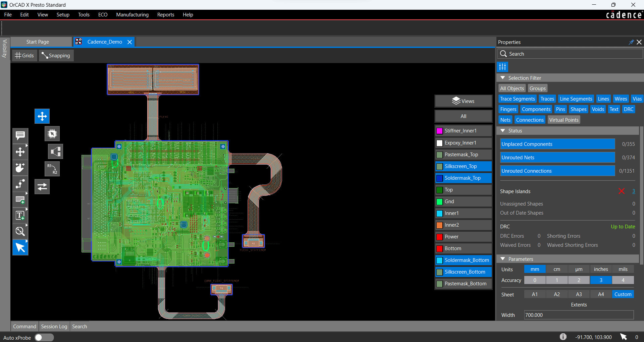The width and height of the screenshot is (644, 342).
Task: Pin the Properties panel
Action: (x=631, y=42)
